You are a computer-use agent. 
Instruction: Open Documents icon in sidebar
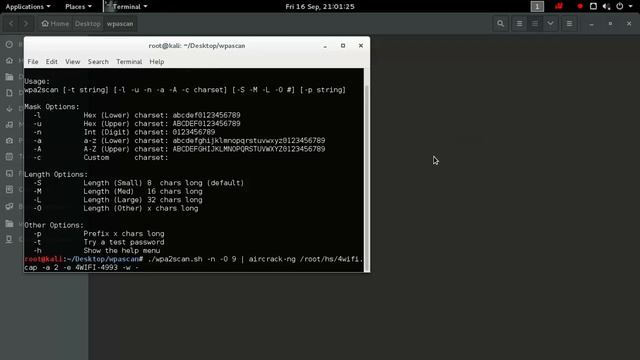[9, 93]
